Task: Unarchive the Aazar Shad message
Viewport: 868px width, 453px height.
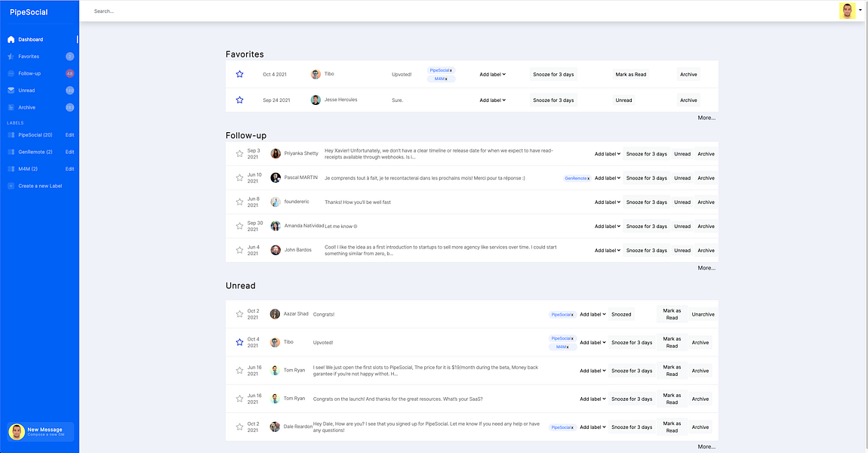Action: 703,315
